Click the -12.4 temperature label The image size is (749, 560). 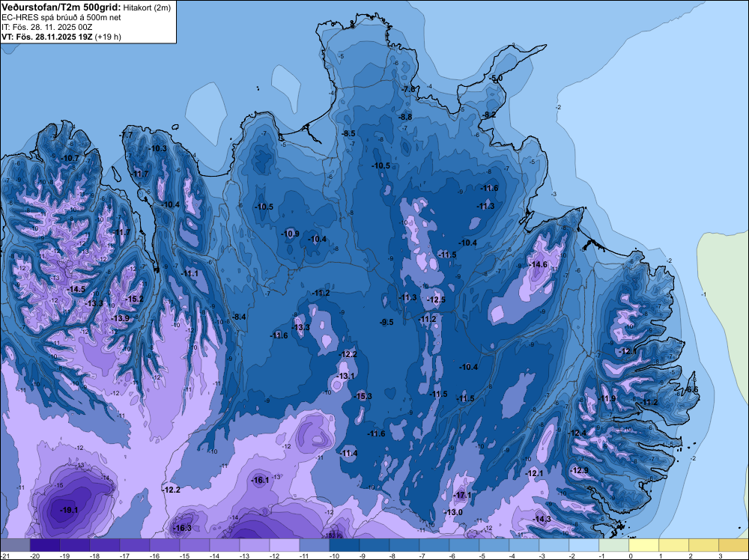(x=577, y=433)
